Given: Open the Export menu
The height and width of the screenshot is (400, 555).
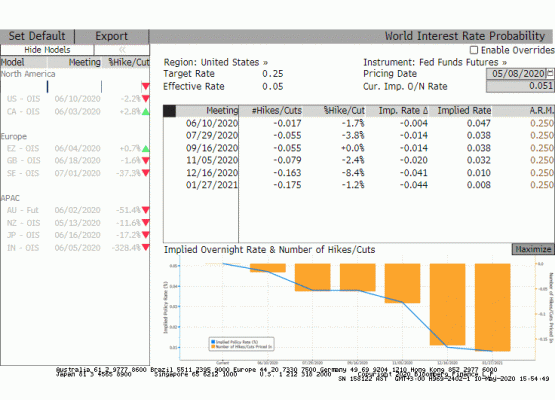Looking at the screenshot, I should click(111, 36).
